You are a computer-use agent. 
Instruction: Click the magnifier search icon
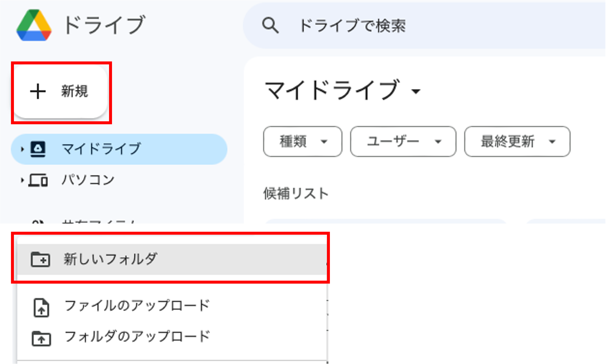coord(270,25)
